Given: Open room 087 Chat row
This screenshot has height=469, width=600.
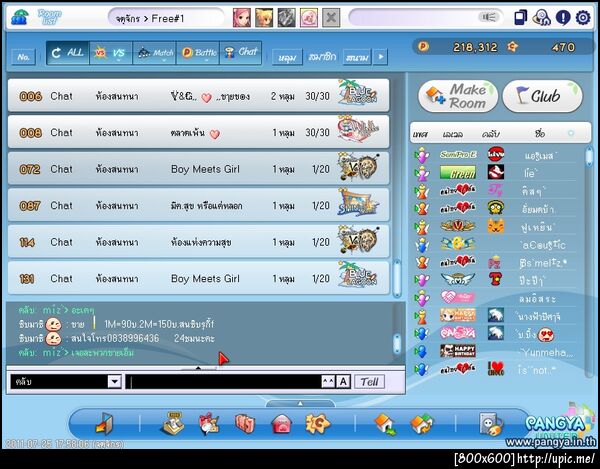Looking at the screenshot, I should point(199,205).
